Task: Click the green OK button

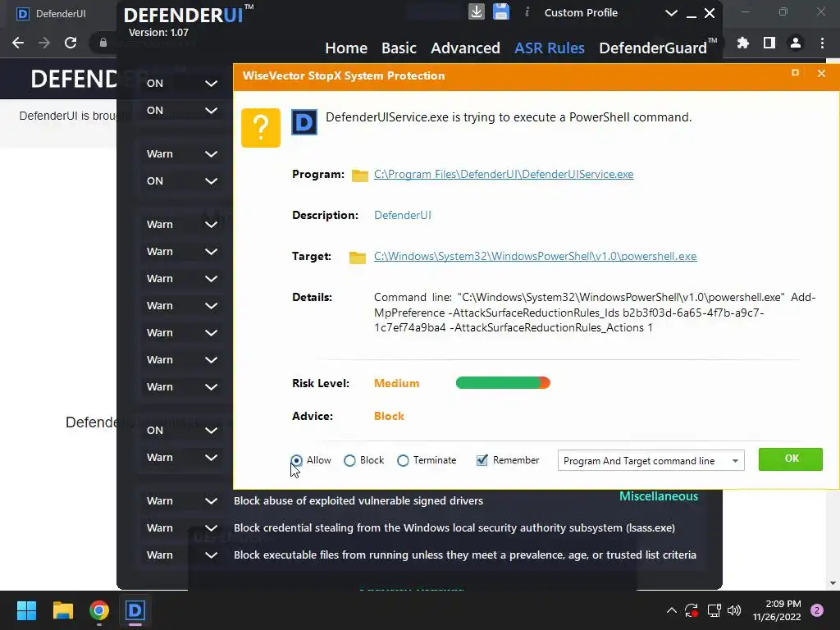Action: click(790, 459)
